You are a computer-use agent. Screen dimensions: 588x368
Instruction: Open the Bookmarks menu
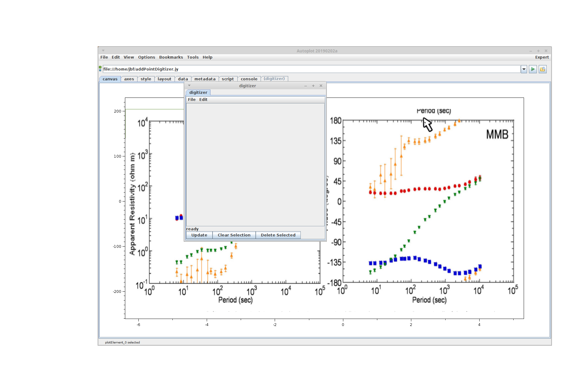(x=171, y=57)
